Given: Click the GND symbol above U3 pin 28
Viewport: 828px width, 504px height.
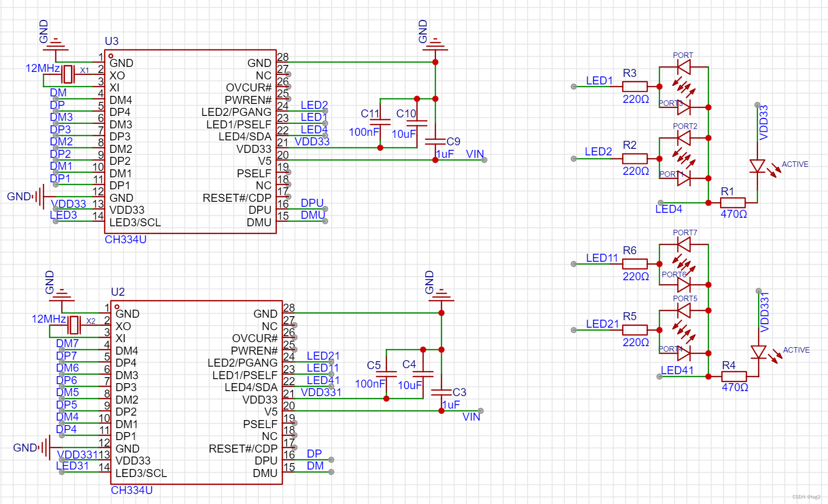Looking at the screenshot, I should (x=435, y=44).
